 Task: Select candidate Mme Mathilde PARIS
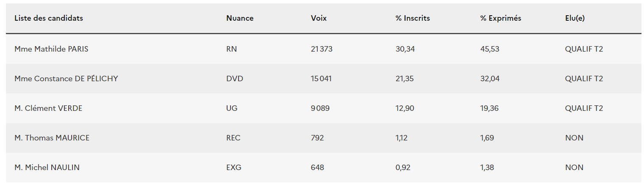(x=51, y=49)
